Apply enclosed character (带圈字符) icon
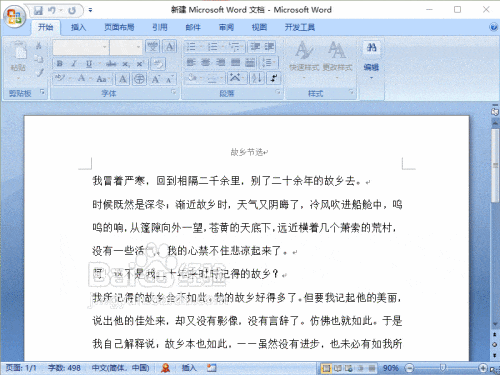 (x=139, y=79)
